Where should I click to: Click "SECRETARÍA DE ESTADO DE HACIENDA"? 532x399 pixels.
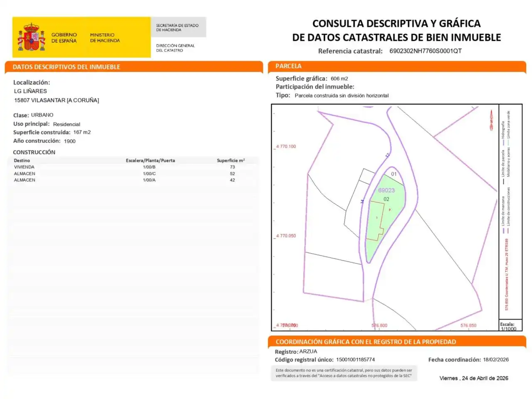coord(177,27)
